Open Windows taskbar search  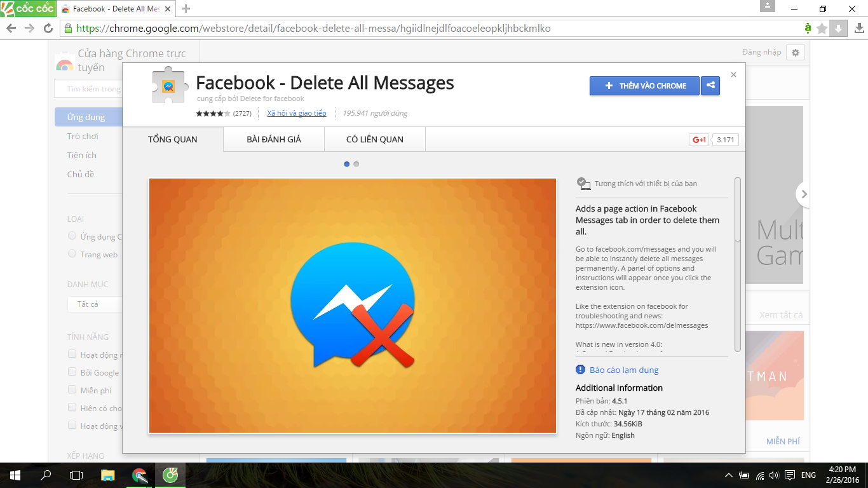[x=46, y=475]
